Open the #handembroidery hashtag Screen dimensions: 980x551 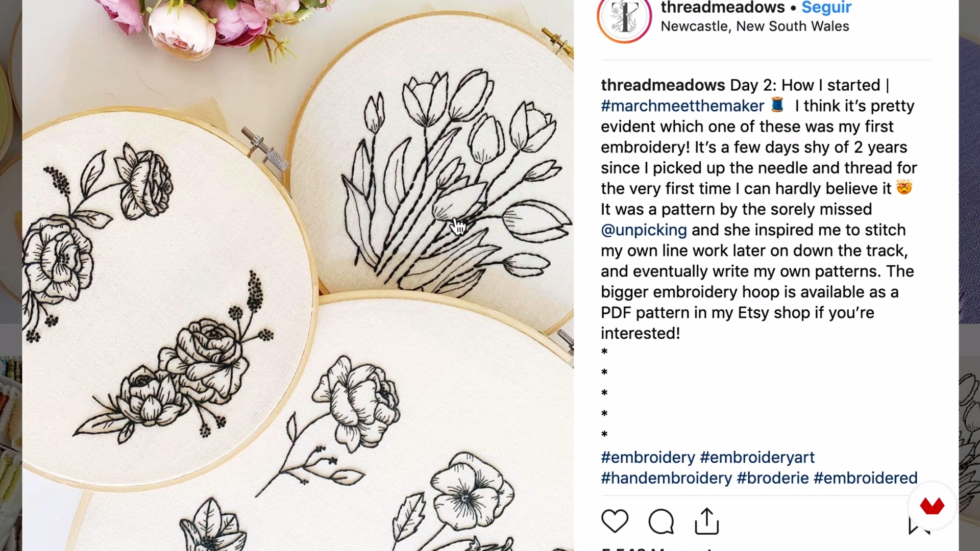[666, 478]
